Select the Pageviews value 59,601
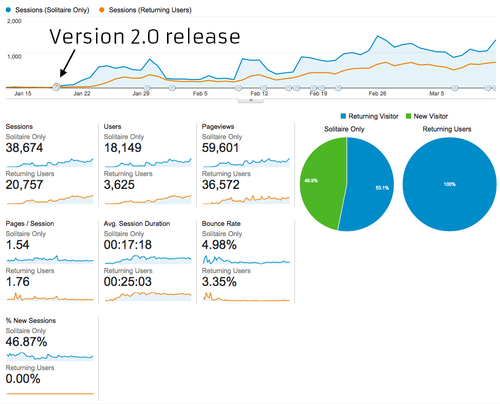The height and width of the screenshot is (404, 500). point(220,148)
